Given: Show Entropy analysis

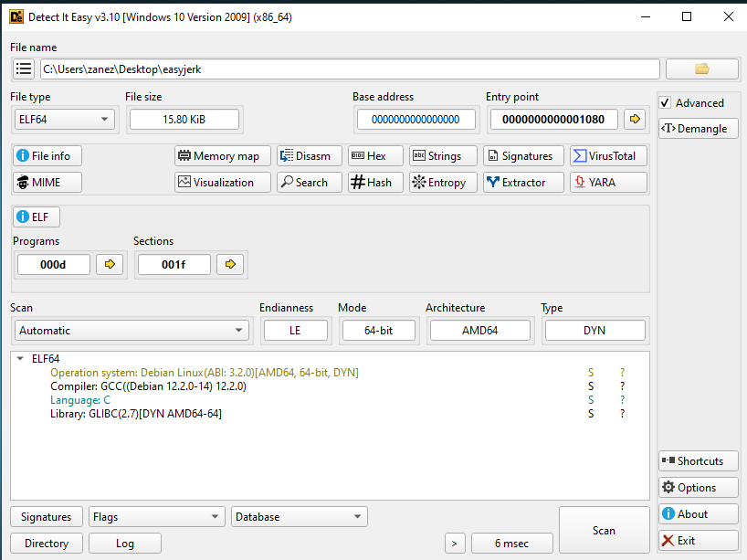Looking at the screenshot, I should (443, 183).
